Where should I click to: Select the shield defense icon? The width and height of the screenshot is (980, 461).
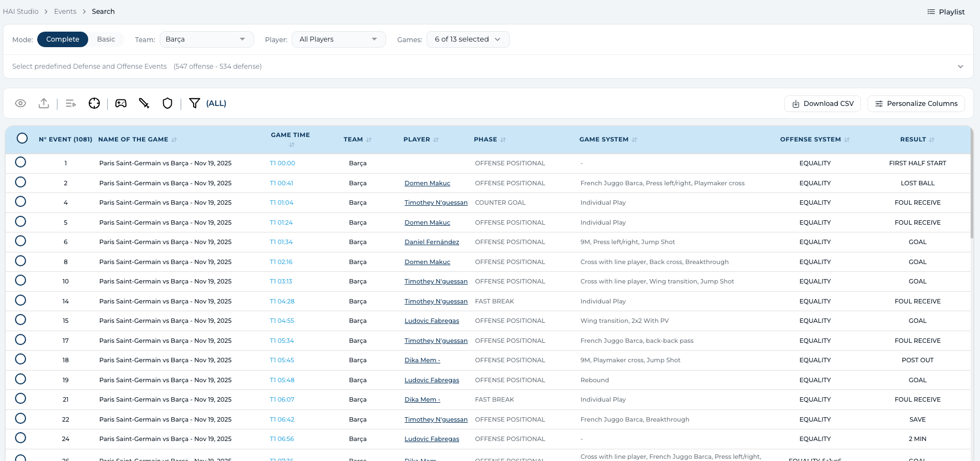(x=167, y=103)
